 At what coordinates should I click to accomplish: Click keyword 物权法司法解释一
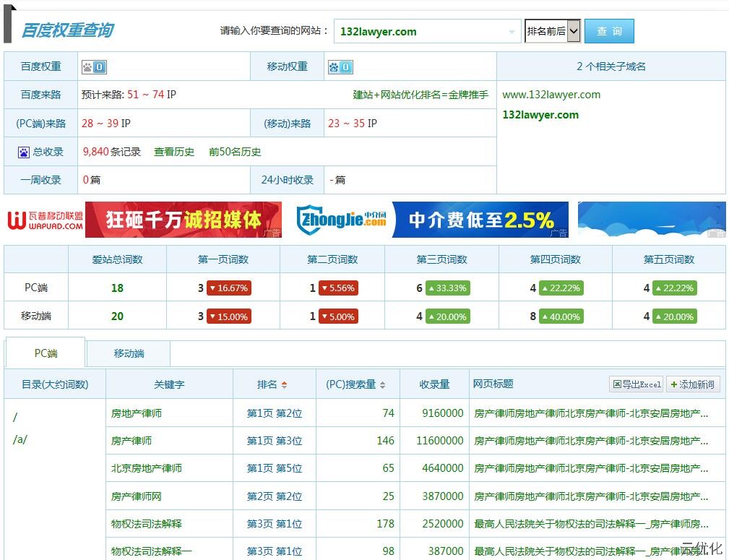pos(152,551)
